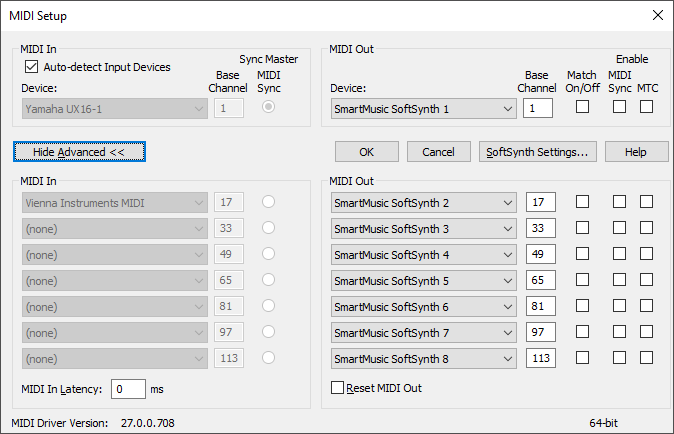
Task: Enable MTC checkbox for SoftSynth 8
Action: 646,357
